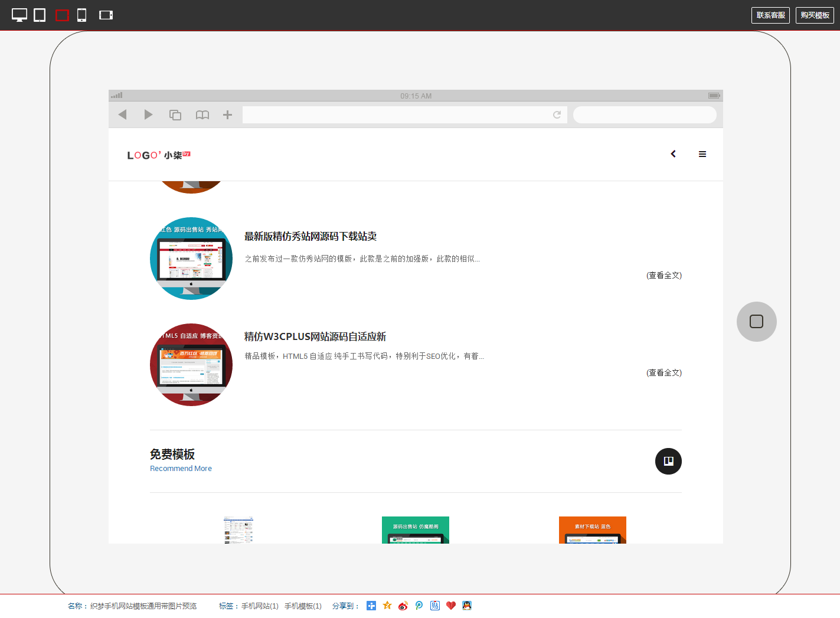The image size is (840, 618).
Task: Share to Sina Weibo
Action: click(403, 606)
